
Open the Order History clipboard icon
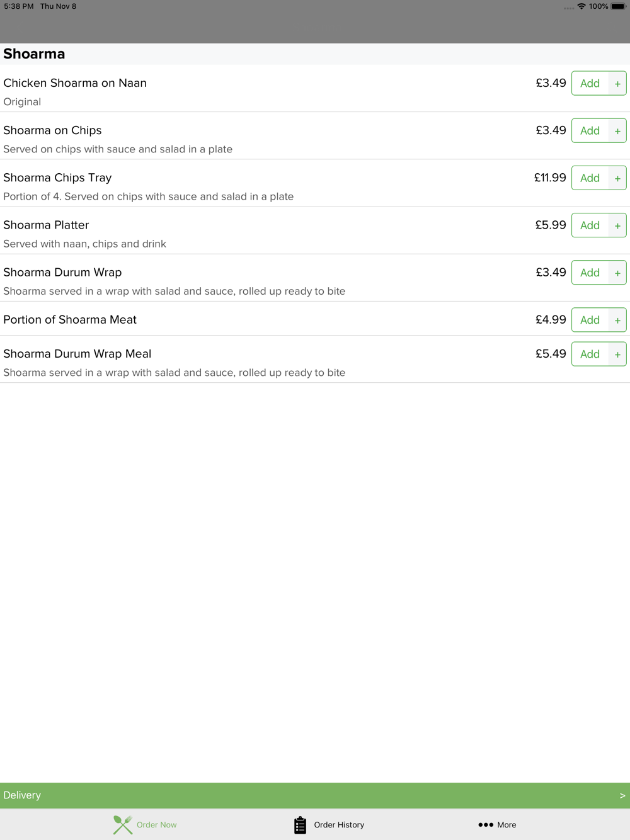point(300,825)
